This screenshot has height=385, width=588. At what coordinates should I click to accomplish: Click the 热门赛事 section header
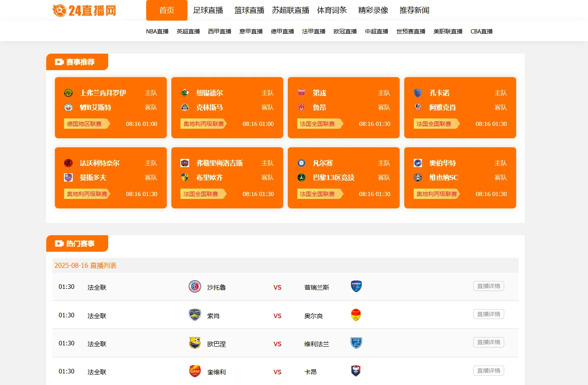(x=77, y=243)
